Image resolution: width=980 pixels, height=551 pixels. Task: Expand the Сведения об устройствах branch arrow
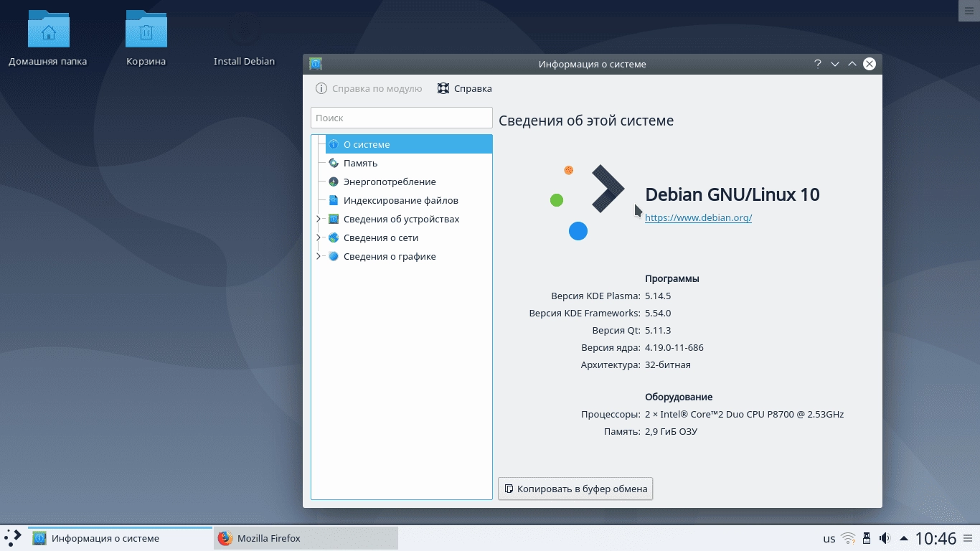click(x=319, y=219)
